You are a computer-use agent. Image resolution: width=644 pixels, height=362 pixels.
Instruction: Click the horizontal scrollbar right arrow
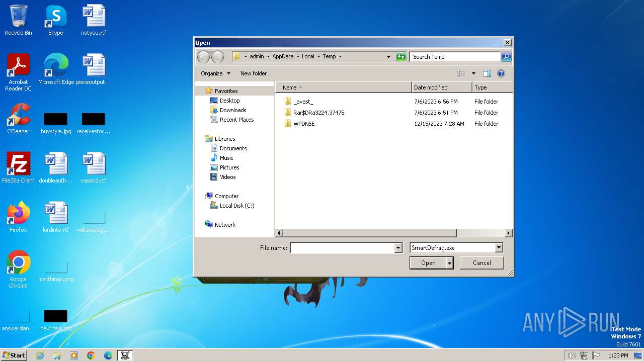(508, 233)
